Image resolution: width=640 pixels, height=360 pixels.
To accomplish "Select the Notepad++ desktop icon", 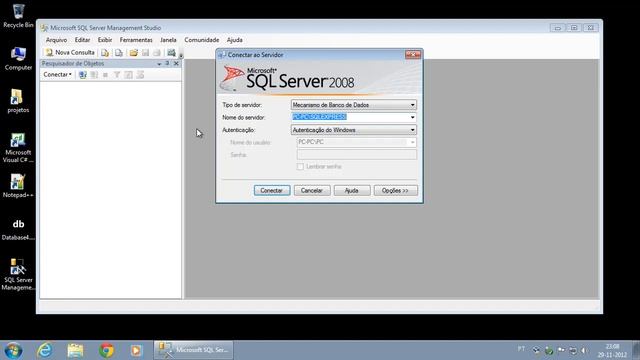I will (x=18, y=186).
